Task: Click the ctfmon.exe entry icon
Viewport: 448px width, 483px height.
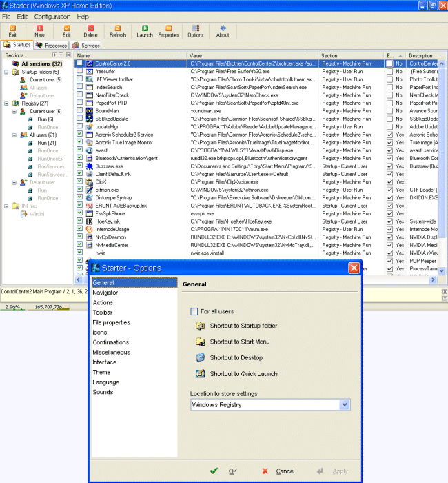Action: (89, 190)
